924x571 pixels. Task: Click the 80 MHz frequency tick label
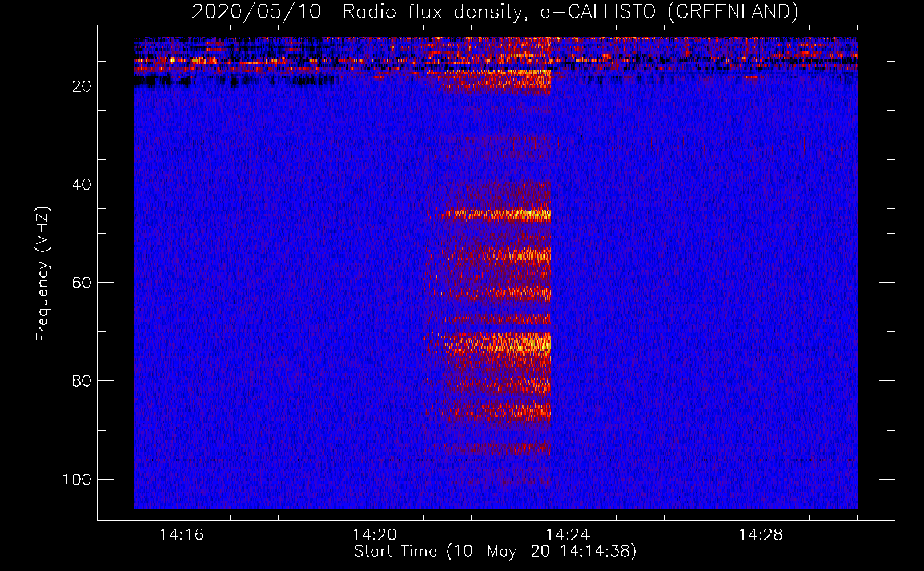click(x=82, y=381)
